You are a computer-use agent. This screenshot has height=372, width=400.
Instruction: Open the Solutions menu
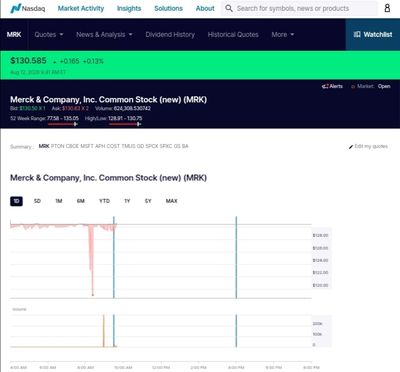[168, 8]
